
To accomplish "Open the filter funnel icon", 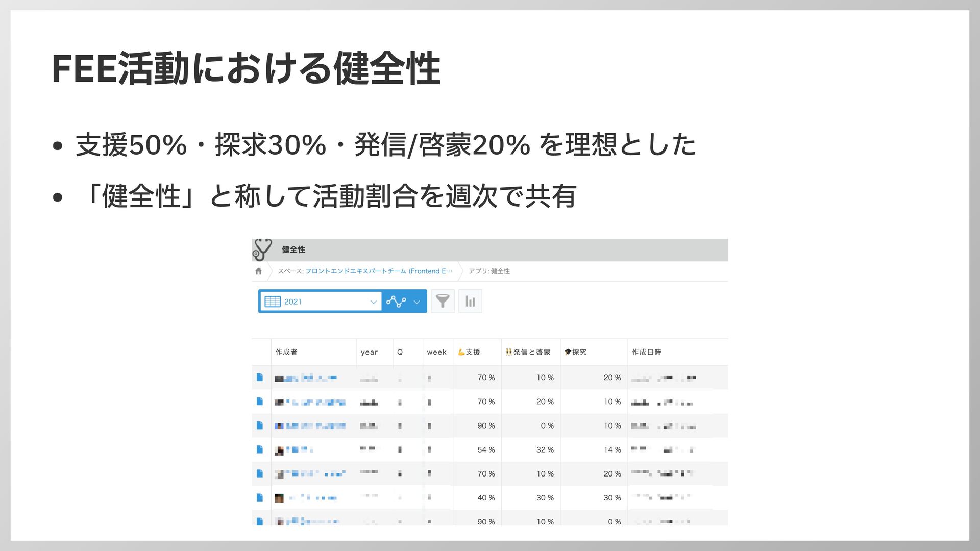I will tap(443, 301).
